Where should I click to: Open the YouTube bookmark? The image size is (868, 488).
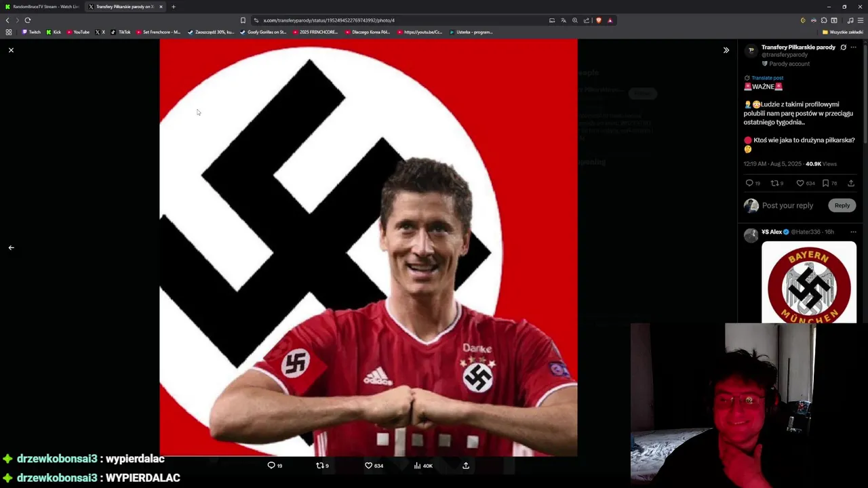[78, 32]
